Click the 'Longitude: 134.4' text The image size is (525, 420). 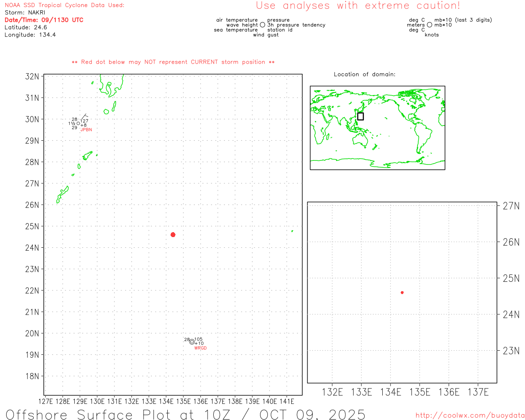[30, 35]
